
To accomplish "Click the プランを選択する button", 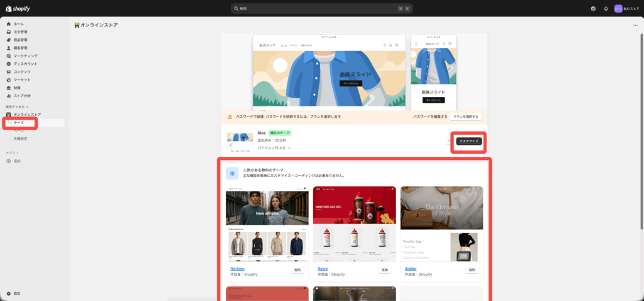I will [466, 116].
